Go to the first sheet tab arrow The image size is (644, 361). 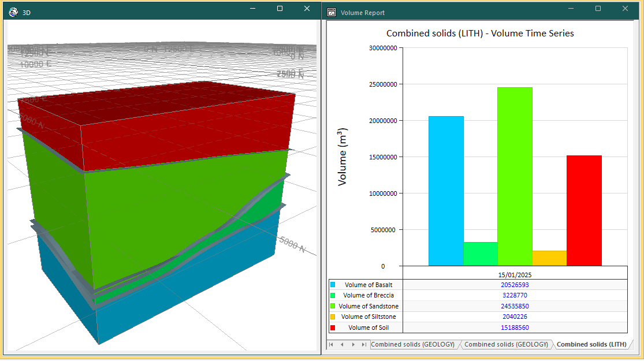pos(331,344)
